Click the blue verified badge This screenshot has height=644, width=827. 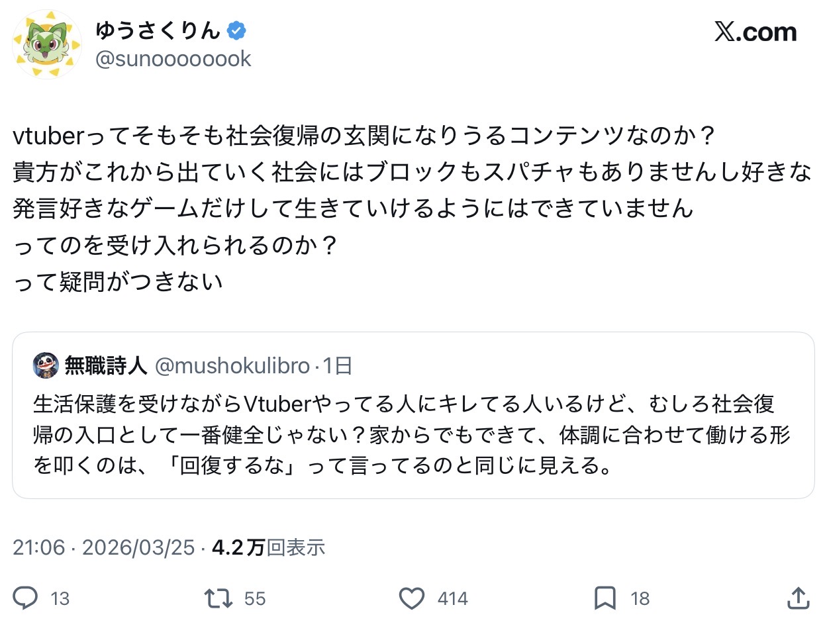[x=236, y=30]
